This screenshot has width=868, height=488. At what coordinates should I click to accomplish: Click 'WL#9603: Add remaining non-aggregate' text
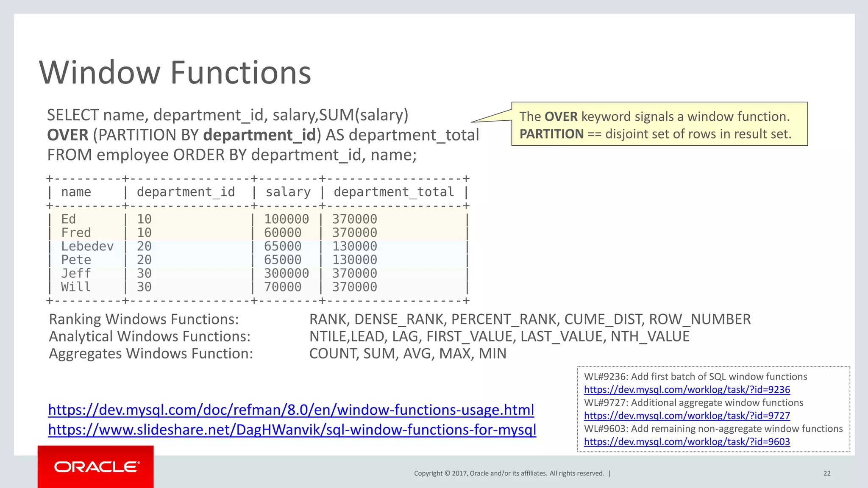[x=713, y=429]
